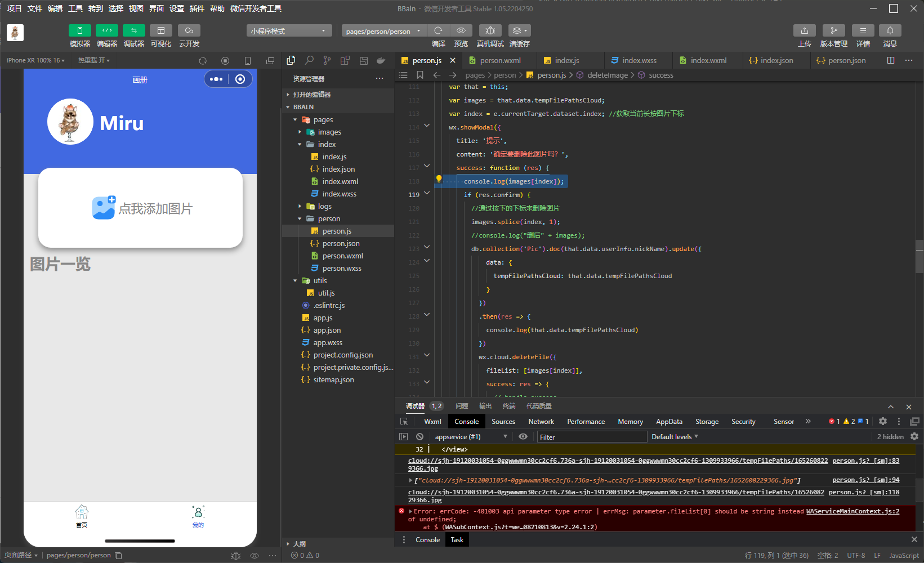
Task: Change device iPhone XR dropdown
Action: coord(35,60)
